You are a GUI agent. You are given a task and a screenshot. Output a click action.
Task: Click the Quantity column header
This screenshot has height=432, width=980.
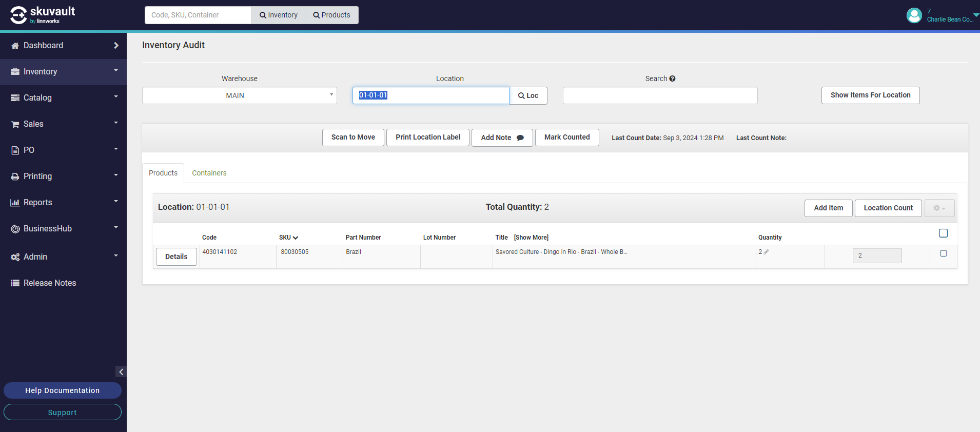point(770,238)
